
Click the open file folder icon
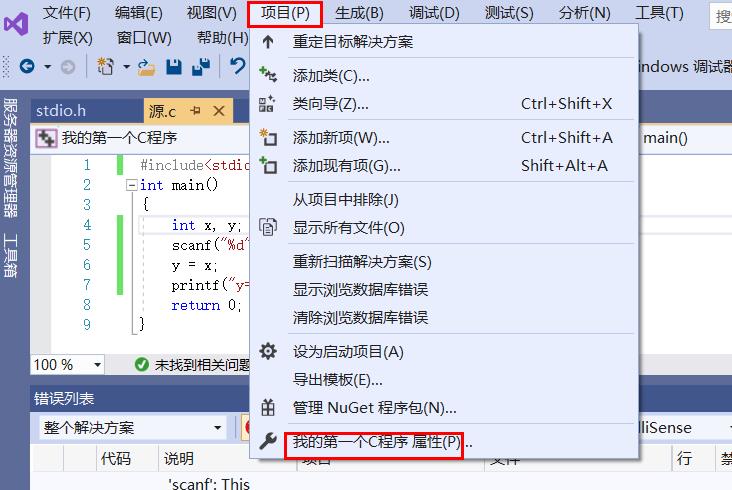(147, 67)
